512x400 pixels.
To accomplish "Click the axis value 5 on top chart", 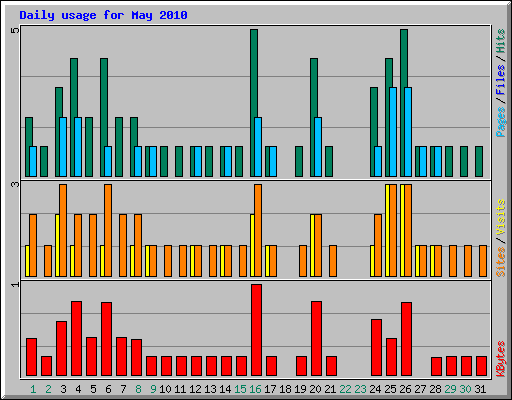I will [x=15, y=31].
